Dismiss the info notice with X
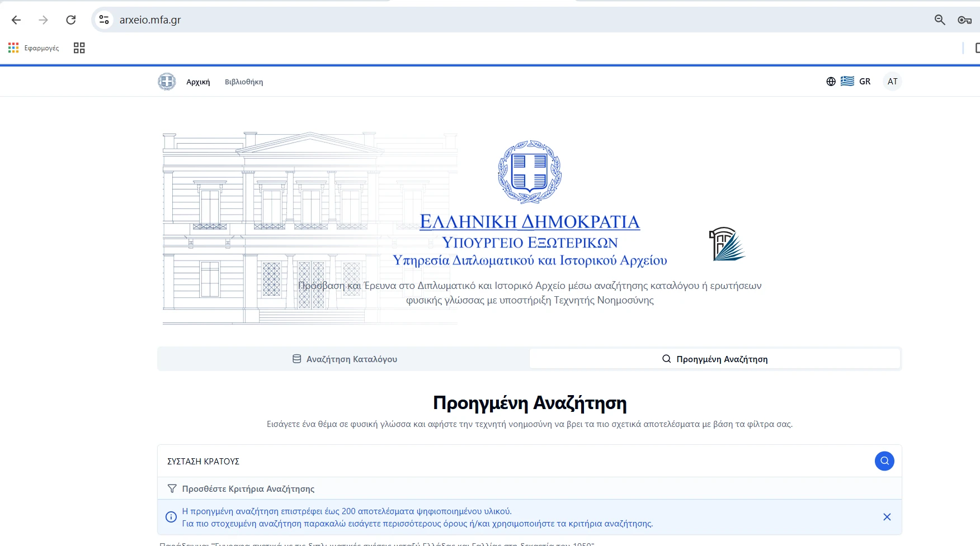Viewport: 980px width, 546px height. tap(887, 517)
